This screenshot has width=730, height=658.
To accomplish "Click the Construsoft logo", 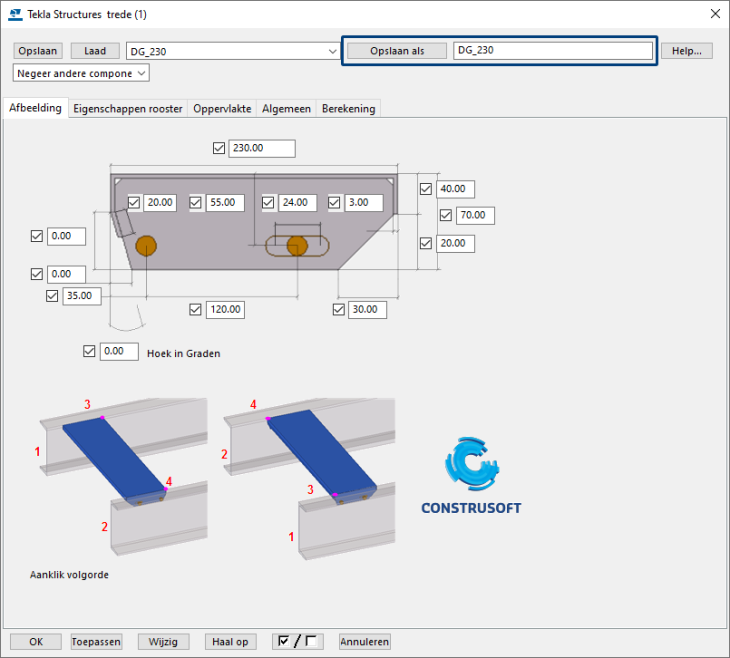I will [471, 476].
